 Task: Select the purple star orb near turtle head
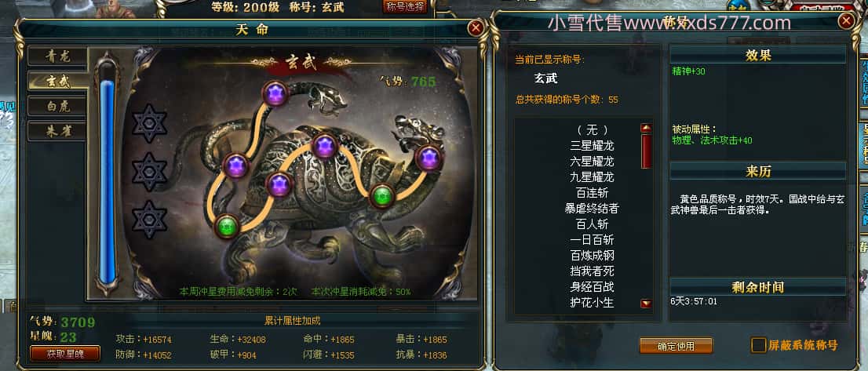tap(429, 158)
